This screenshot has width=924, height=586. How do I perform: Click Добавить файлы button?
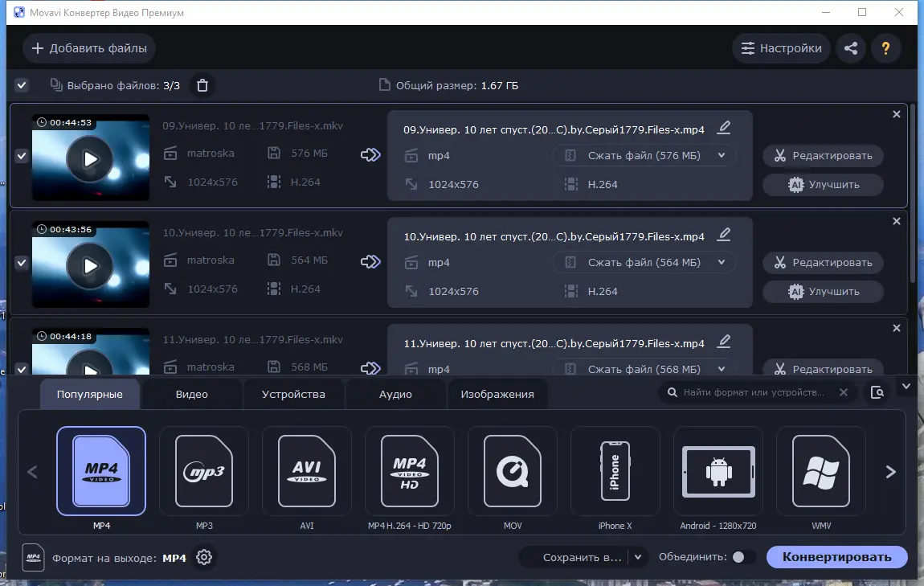(89, 48)
